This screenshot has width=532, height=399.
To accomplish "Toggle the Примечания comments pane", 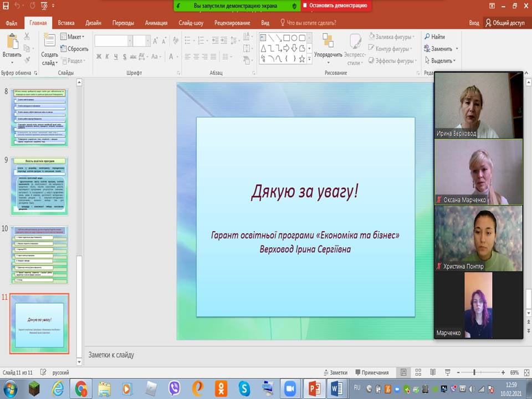I will (x=371, y=372).
